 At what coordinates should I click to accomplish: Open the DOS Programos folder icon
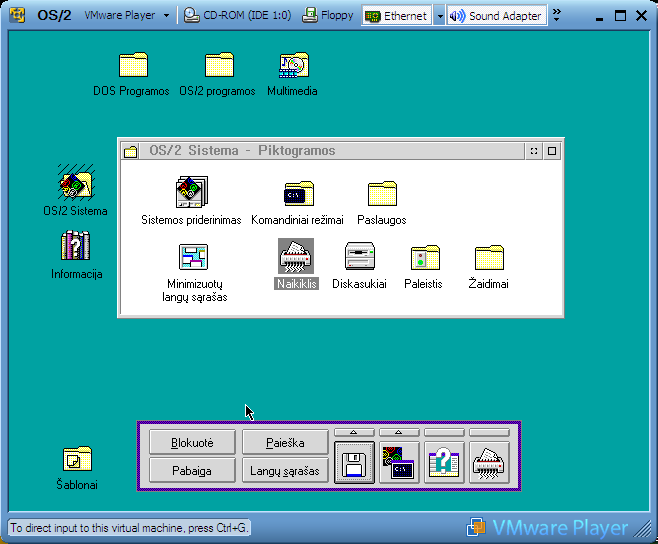click(x=133, y=65)
